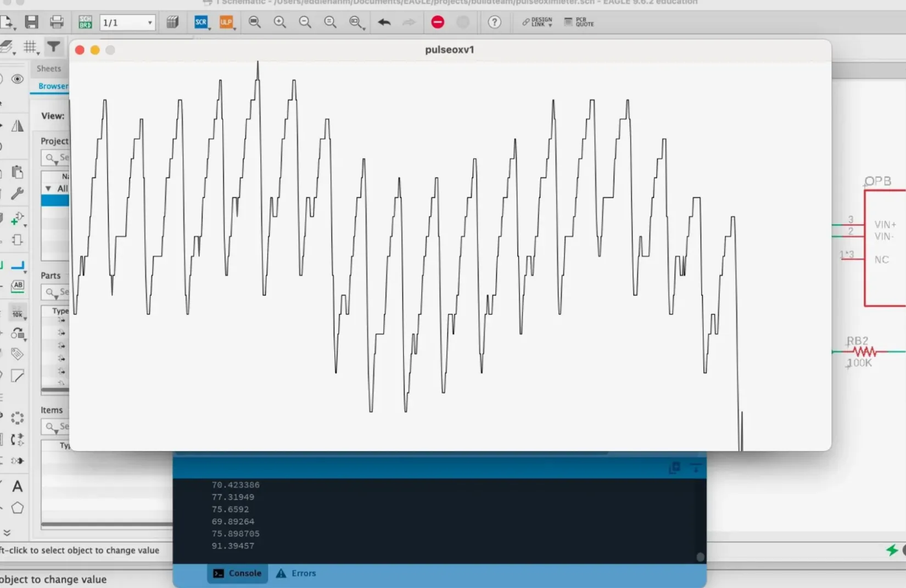Open the zoom select magnifier dropdown

pos(357,22)
